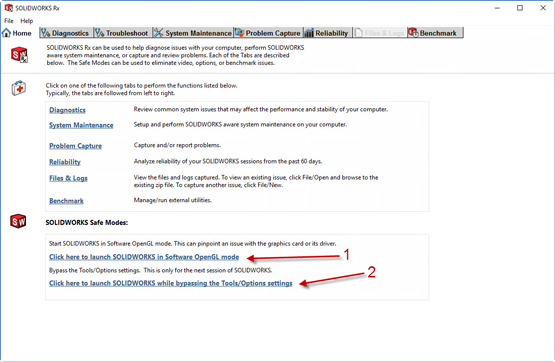Image resolution: width=555 pixels, height=362 pixels.
Task: Switch to the Problem Capture tab
Action: click(269, 33)
